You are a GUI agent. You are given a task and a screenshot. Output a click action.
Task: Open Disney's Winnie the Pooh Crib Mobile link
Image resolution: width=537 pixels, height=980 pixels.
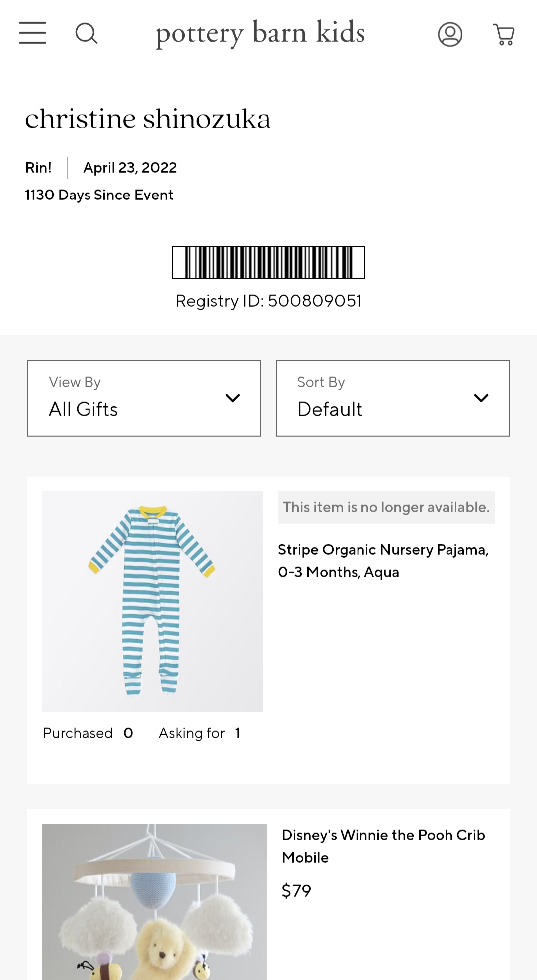click(383, 846)
